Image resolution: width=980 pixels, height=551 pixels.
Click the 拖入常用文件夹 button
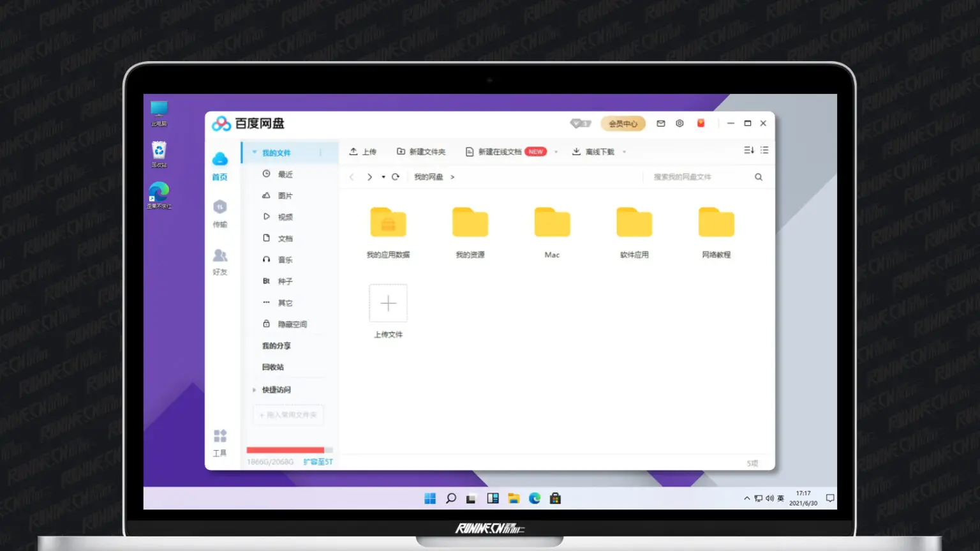click(x=288, y=415)
